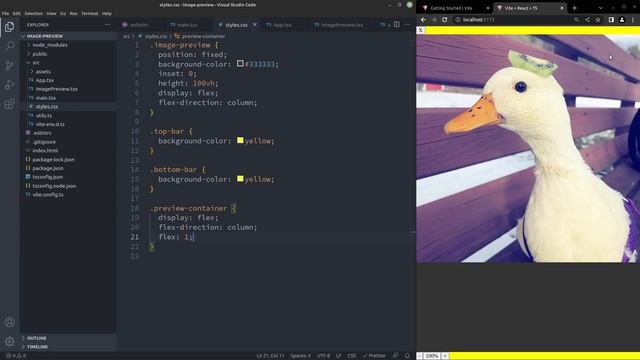
Task: Click the duck image preview
Action: (528, 148)
